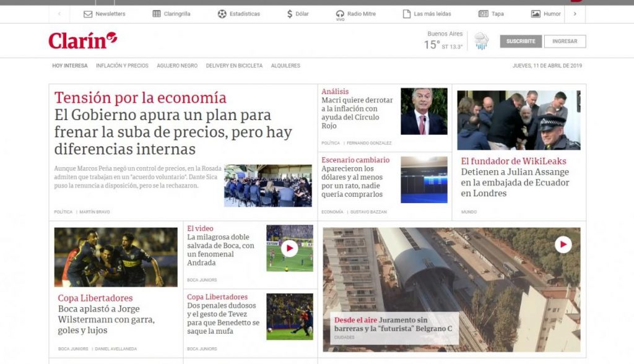Image resolution: width=634 pixels, height=364 pixels.
Task: Click author Daniel Avellaneda byline
Action: (x=116, y=349)
